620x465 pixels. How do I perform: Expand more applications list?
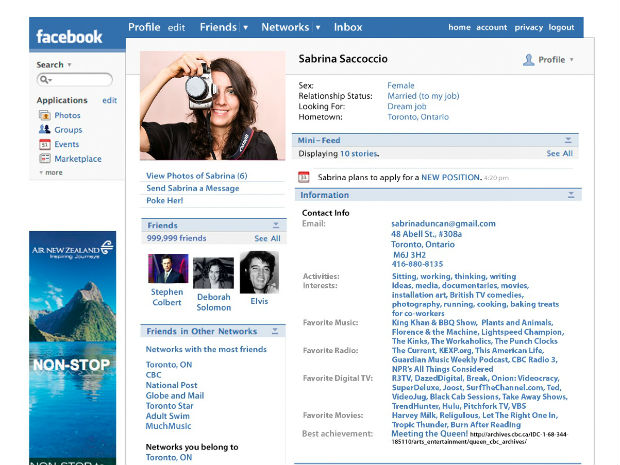pos(51,172)
